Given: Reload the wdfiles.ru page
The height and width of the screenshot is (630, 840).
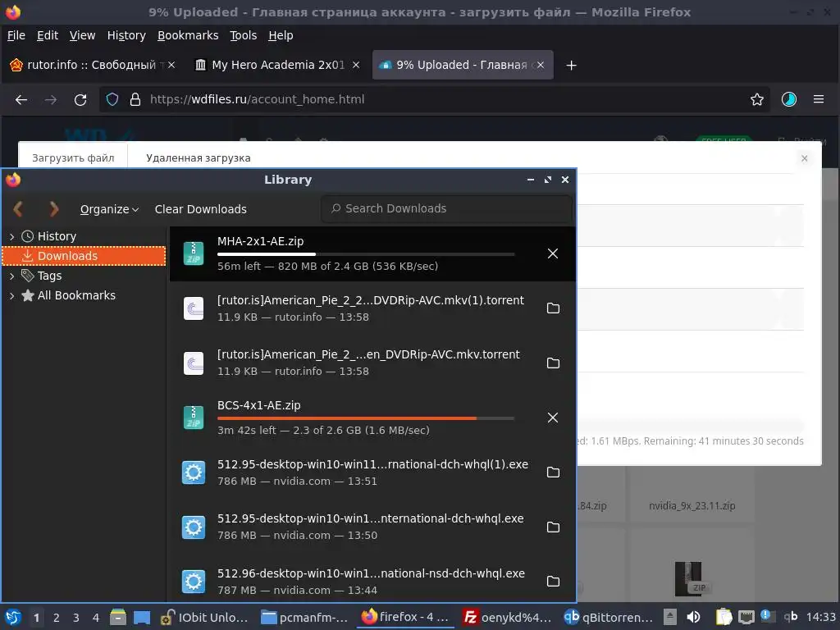Looking at the screenshot, I should click(x=80, y=99).
